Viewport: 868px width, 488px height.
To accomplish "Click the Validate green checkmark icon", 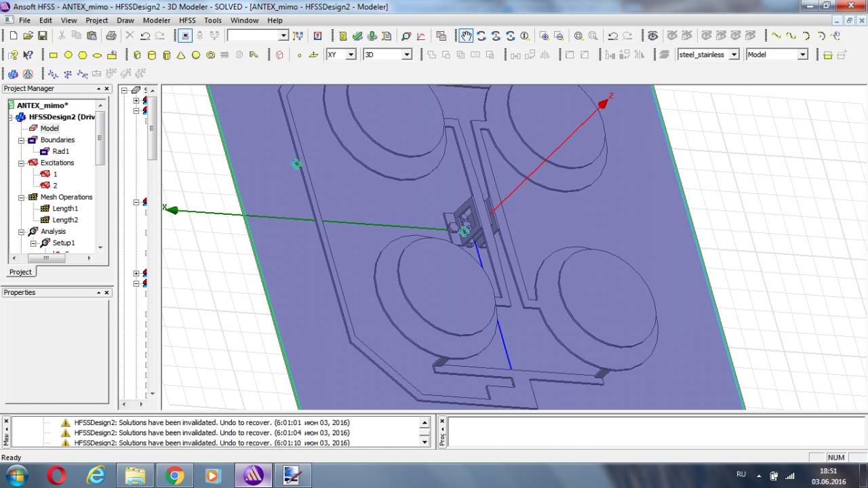I will click(357, 36).
